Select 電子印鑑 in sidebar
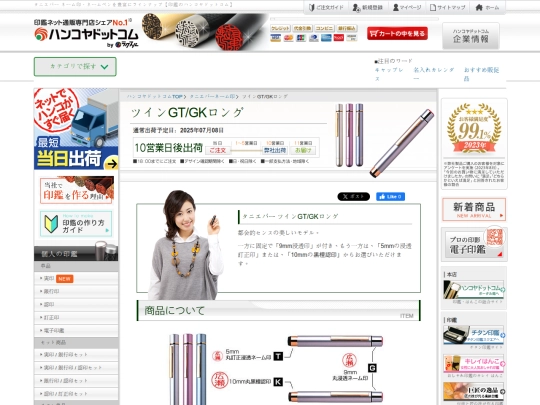 pos(76,331)
